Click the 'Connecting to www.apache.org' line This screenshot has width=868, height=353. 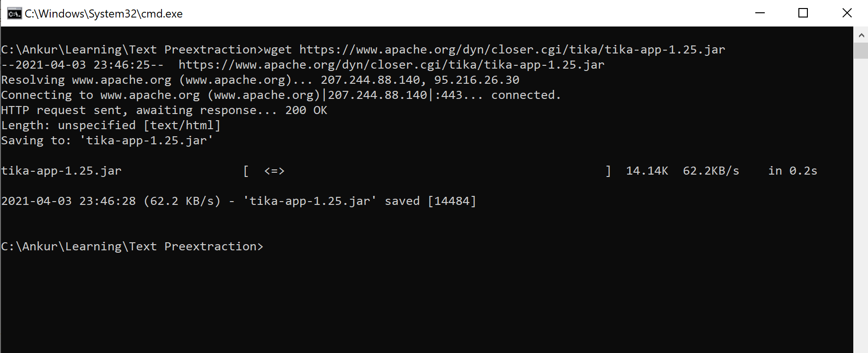(x=100, y=95)
